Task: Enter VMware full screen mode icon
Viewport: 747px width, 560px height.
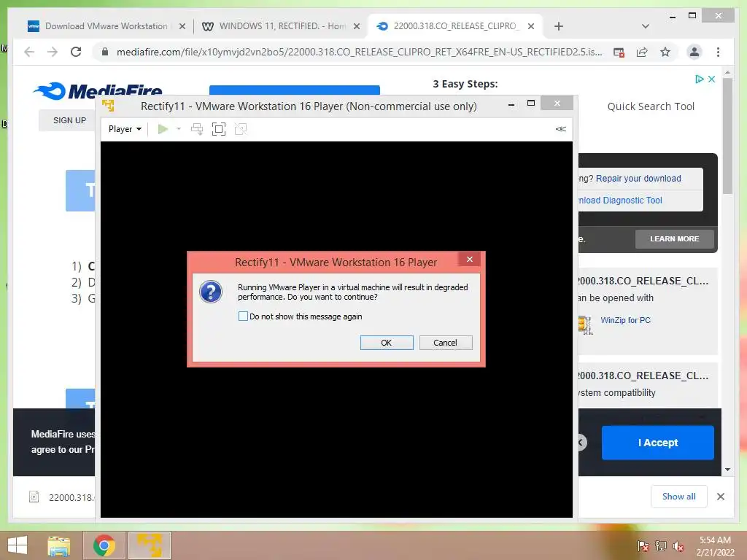Action: 219,129
